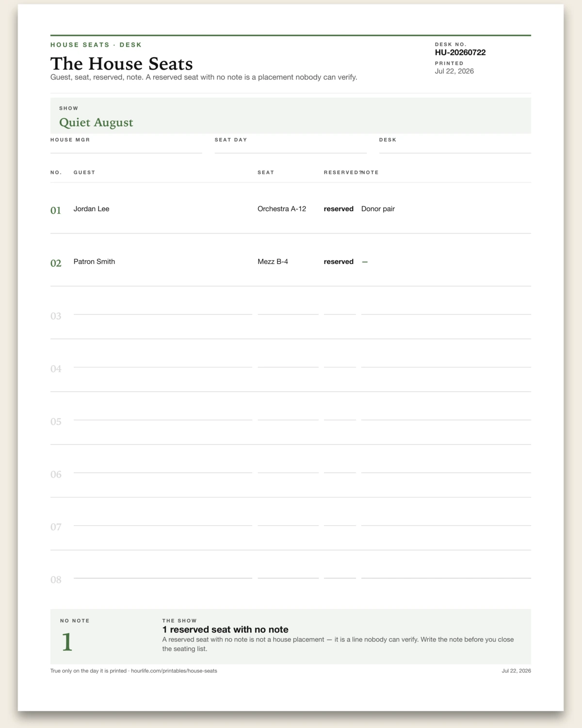Click 'reserved' in Jordan Lee's row

click(x=339, y=209)
